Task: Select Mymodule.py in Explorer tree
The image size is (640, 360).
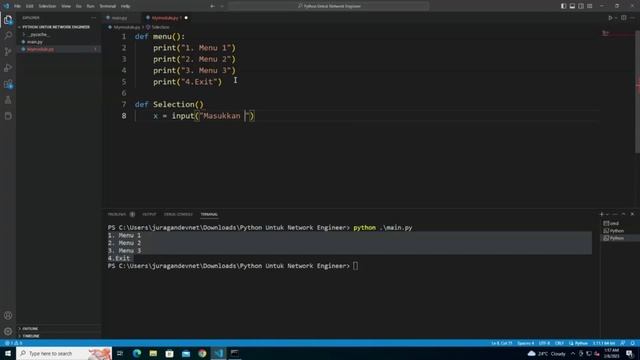Action: click(40, 49)
